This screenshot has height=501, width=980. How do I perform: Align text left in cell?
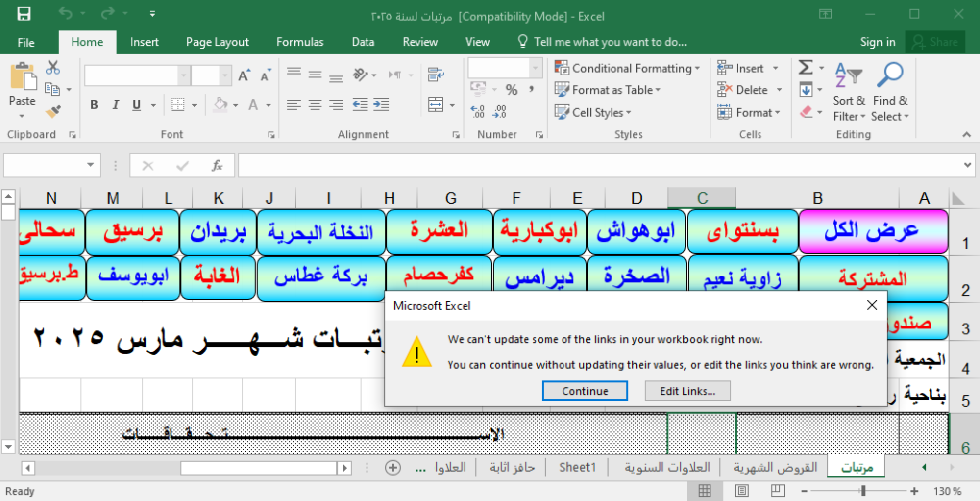[294, 105]
